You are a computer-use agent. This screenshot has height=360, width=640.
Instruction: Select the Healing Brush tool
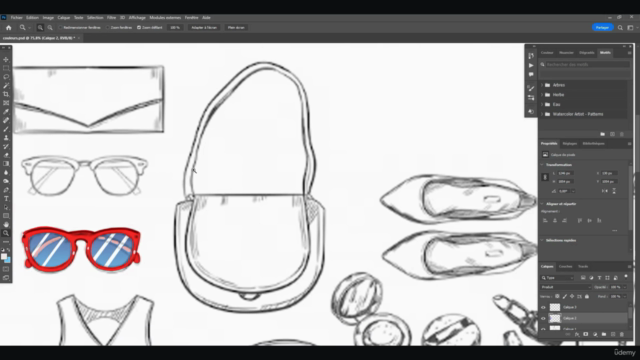pos(6,120)
